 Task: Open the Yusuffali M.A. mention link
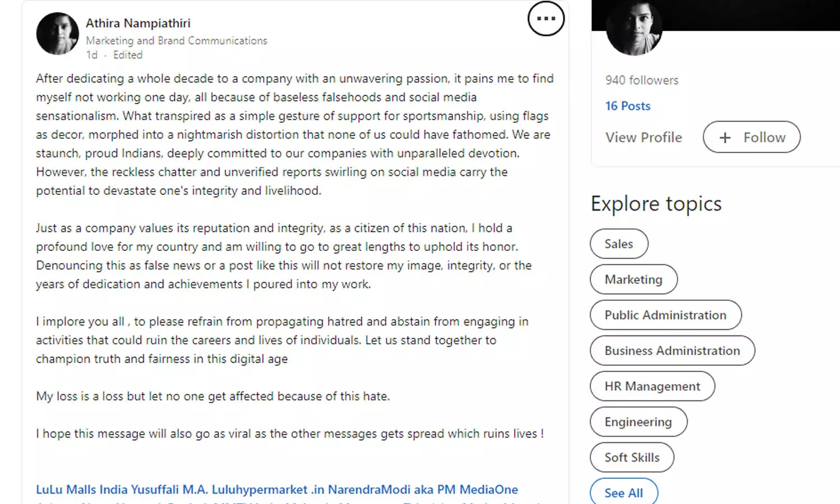coord(169,489)
